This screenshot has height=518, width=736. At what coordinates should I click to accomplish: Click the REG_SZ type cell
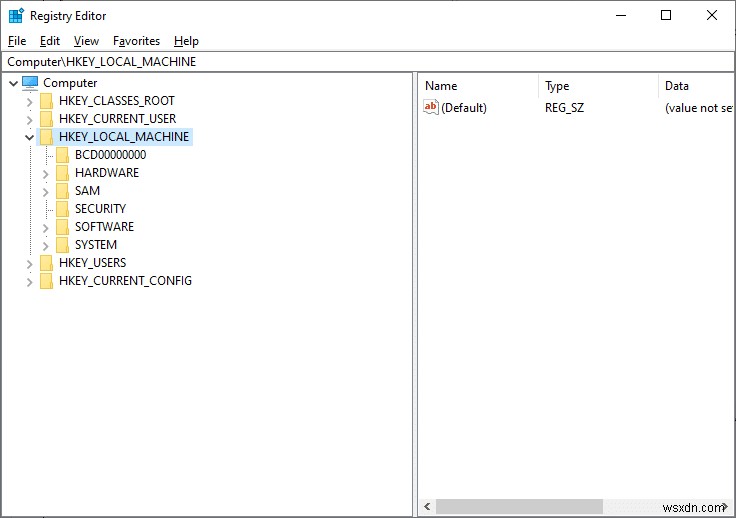pyautogui.click(x=564, y=108)
